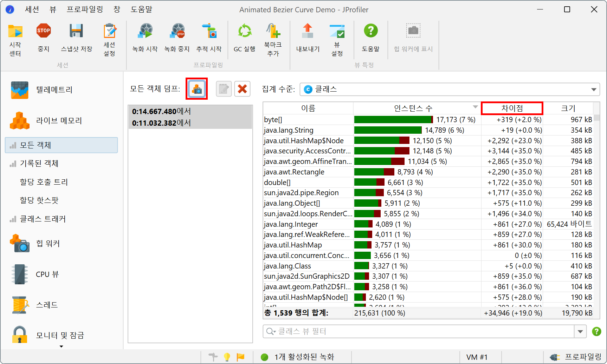This screenshot has width=607, height=364.
Task: Open the 세션 menu
Action: point(32,9)
